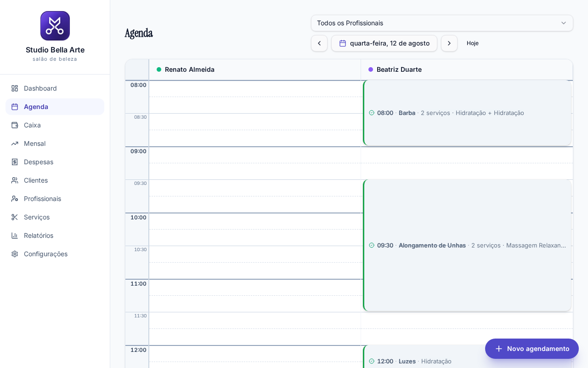Screen dimensions: 588x368
Task: Open Configurações in sidebar
Action: [55, 254]
